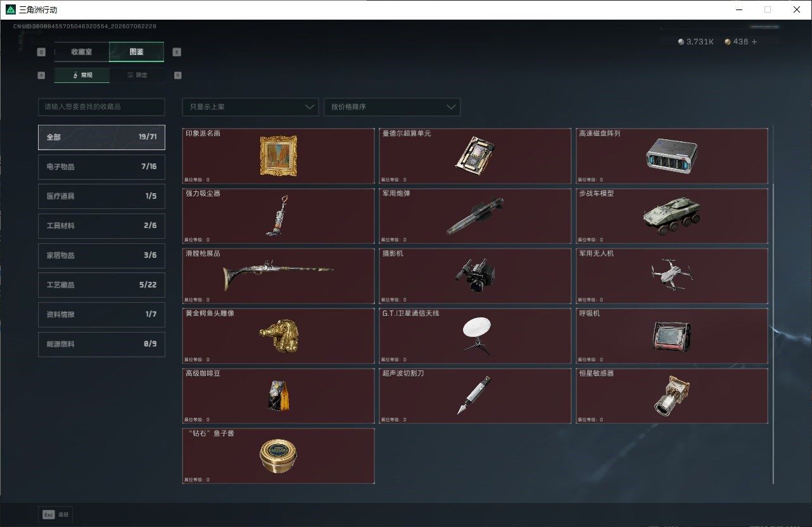812x527 pixels.
Task: Pick the 军用无人机 drone icon
Action: [671, 274]
